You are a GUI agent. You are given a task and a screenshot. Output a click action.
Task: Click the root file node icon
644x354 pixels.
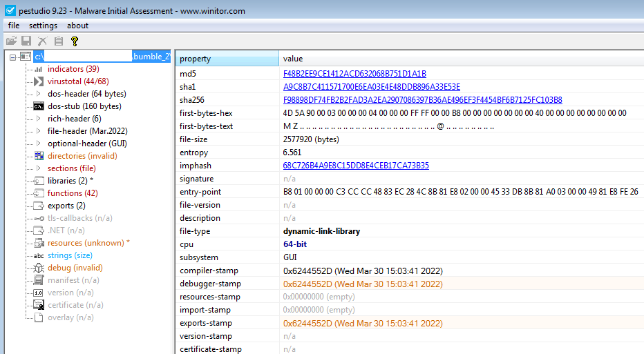coord(26,57)
